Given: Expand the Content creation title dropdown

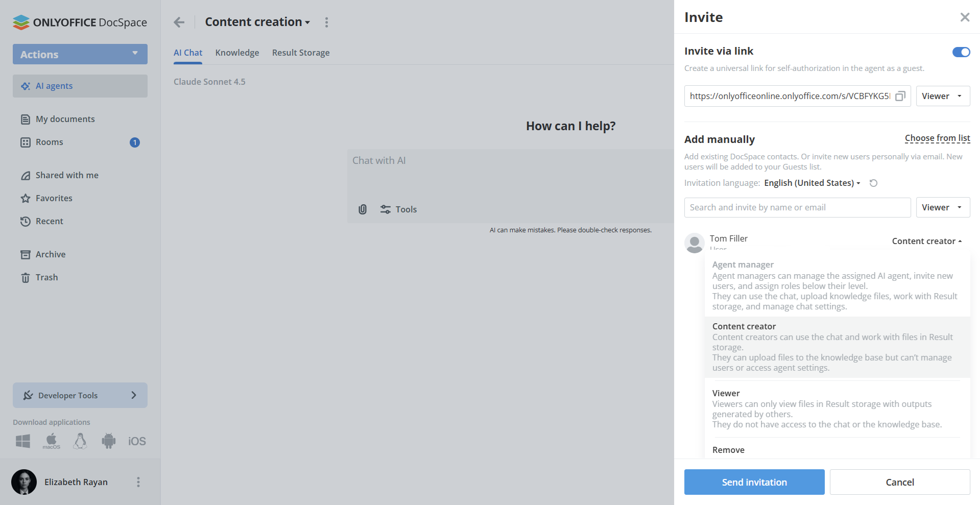Looking at the screenshot, I should [x=307, y=22].
